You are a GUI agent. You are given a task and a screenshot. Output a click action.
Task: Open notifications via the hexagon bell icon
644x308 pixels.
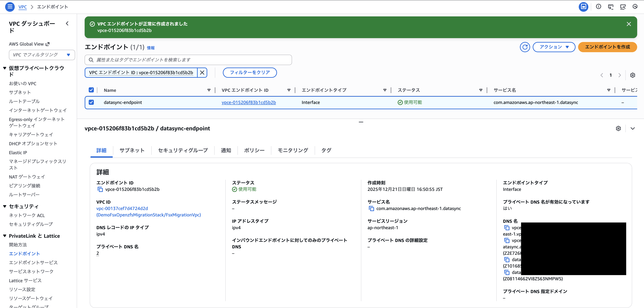(x=635, y=7)
